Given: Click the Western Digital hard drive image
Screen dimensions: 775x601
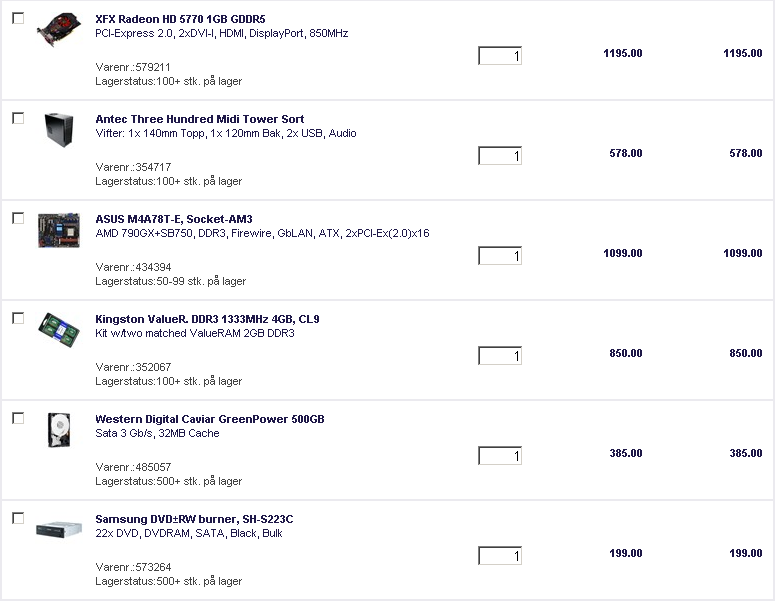Looking at the screenshot, I should coord(56,429).
